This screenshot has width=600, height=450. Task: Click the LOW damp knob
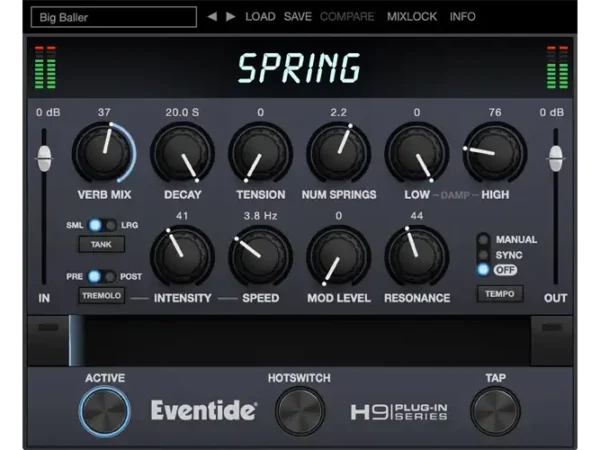pos(417,153)
